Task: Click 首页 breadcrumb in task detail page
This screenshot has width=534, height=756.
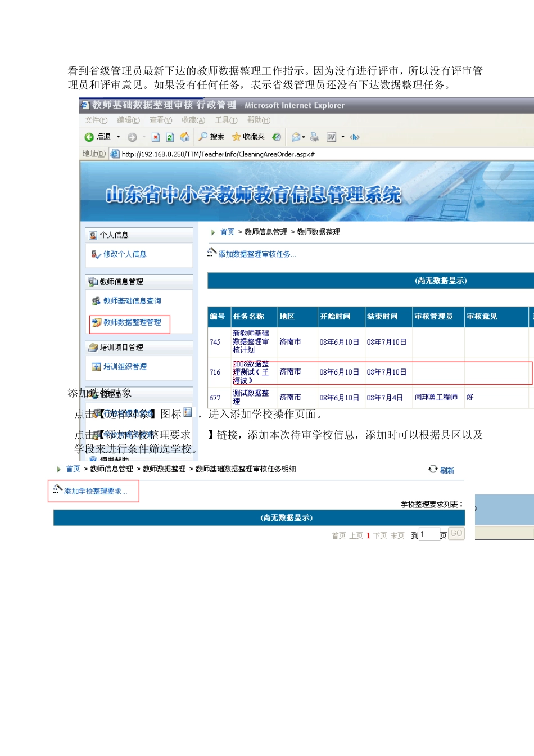Action: pyautogui.click(x=73, y=469)
